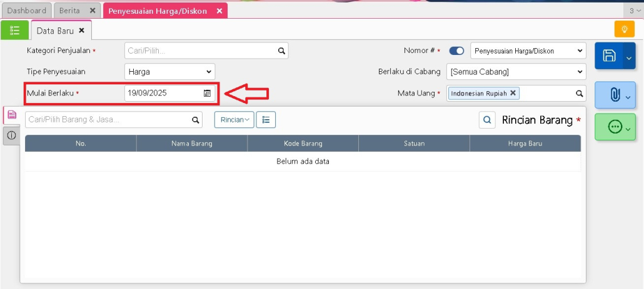This screenshot has width=644, height=289.
Task: Remove the Indonesian Rupiah currency tag
Action: [x=513, y=93]
